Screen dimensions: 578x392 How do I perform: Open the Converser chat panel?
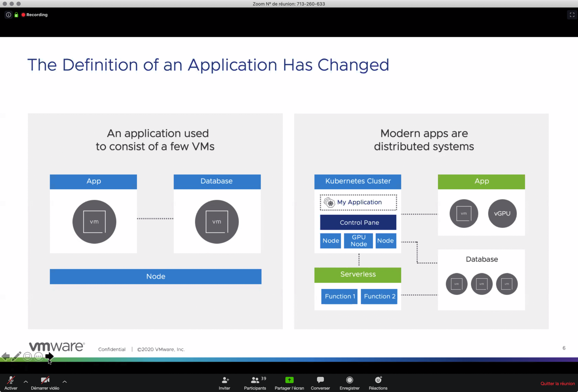[x=320, y=383]
